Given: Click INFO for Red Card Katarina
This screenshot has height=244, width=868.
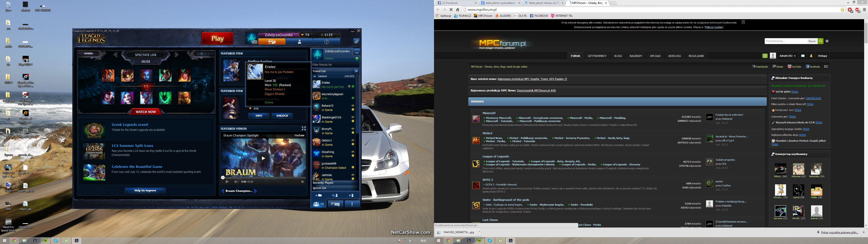Looking at the screenshot, I should 259,116.
